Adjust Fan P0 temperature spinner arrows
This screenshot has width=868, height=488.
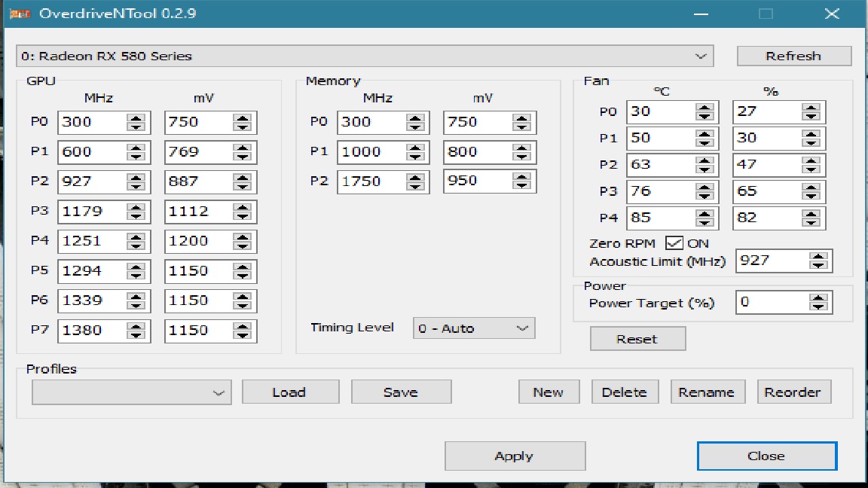pos(704,111)
